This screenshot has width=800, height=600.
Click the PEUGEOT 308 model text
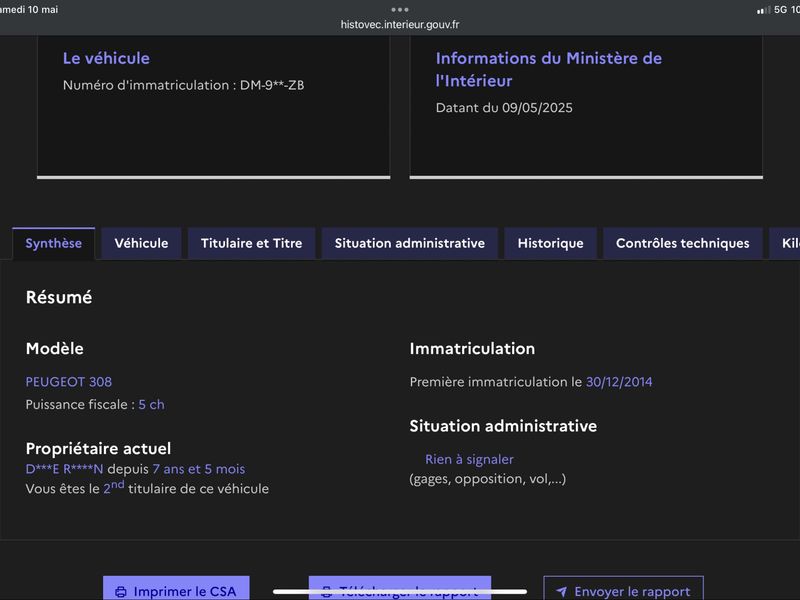[69, 382]
